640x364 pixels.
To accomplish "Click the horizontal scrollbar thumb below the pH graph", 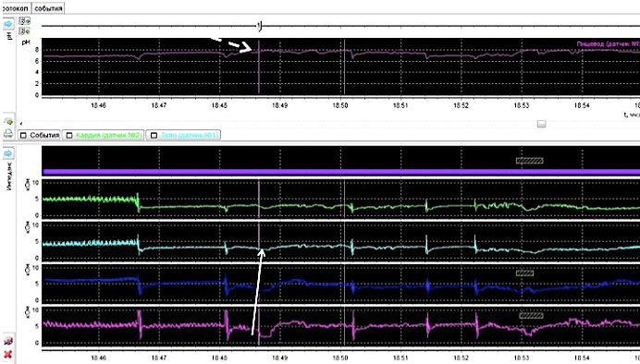I will [x=542, y=124].
